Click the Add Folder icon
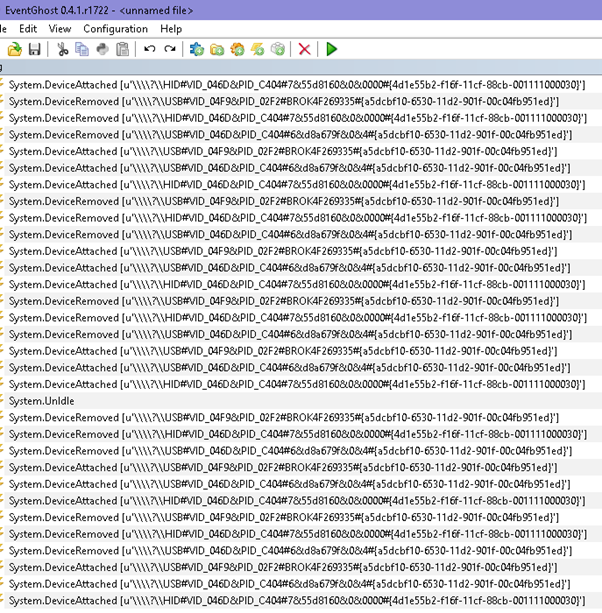 (217, 50)
